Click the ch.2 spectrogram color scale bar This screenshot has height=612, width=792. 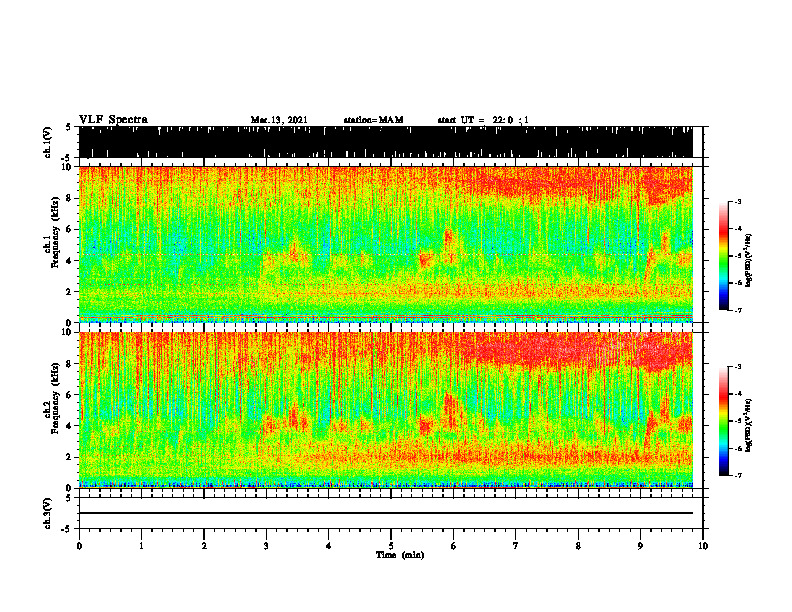click(724, 421)
